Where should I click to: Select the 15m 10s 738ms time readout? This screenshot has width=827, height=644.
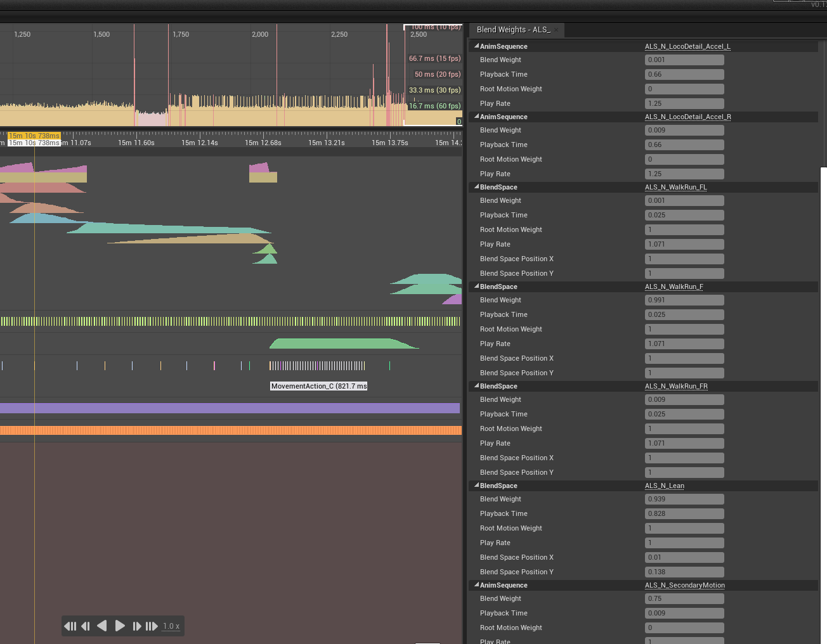coord(34,136)
